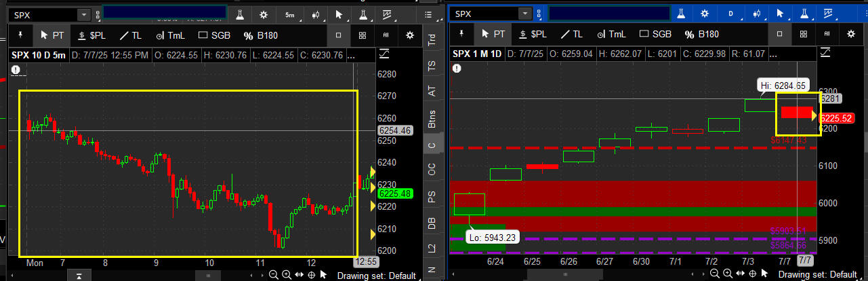This screenshot has width=868, height=281.
Task: Open the 5m timeframe dropdown
Action: (289, 14)
